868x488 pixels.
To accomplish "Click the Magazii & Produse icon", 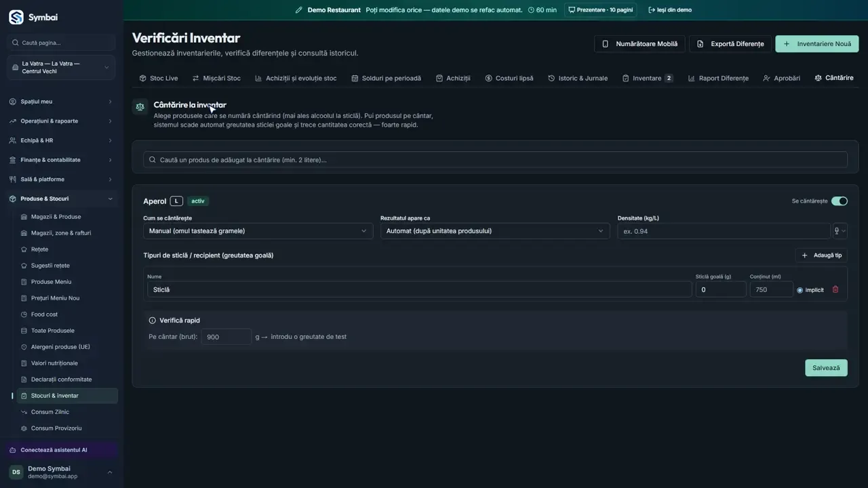I will pyautogui.click(x=24, y=217).
